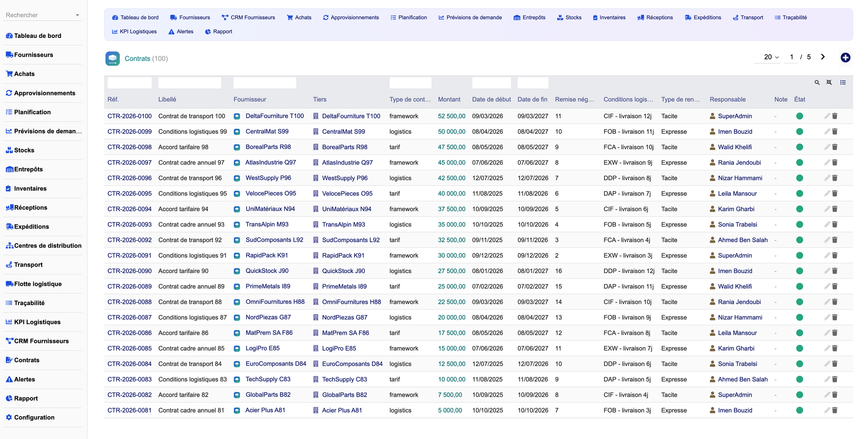This screenshot has width=868, height=439.
Task: Open Inventaires in top navigation
Action: click(x=609, y=17)
